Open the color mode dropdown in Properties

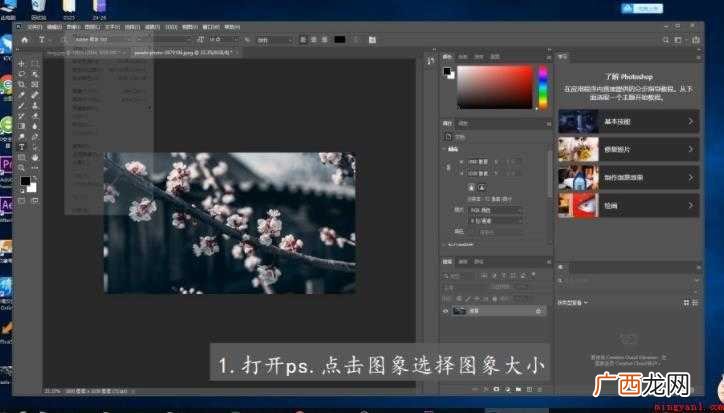(495, 210)
